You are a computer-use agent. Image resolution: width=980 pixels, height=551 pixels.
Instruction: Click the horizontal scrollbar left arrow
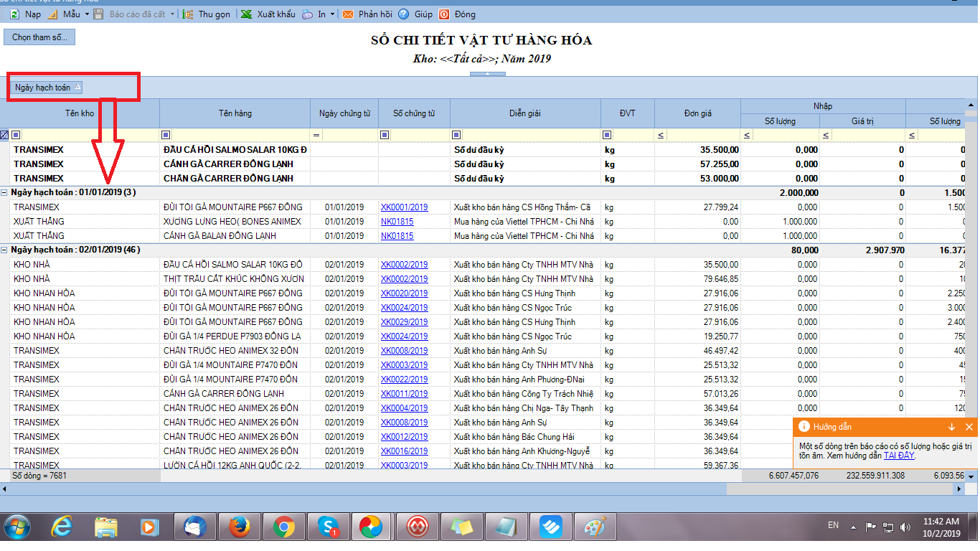click(x=5, y=489)
